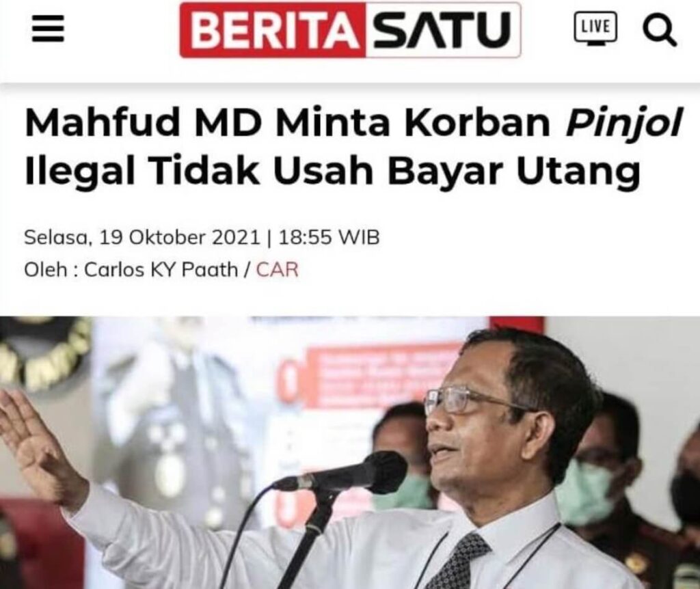700x589 pixels.
Task: Click the italic word Pinjol in the headline
Action: tap(624, 124)
